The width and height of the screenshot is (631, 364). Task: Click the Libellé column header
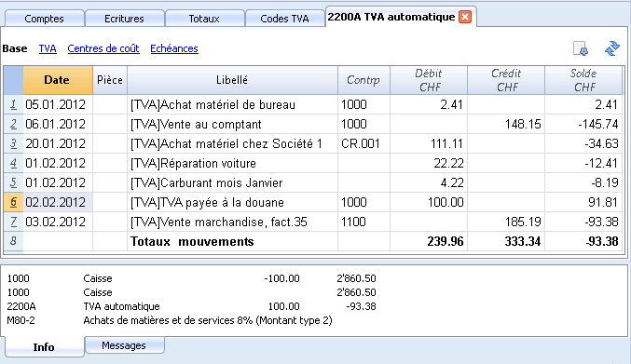(232, 80)
